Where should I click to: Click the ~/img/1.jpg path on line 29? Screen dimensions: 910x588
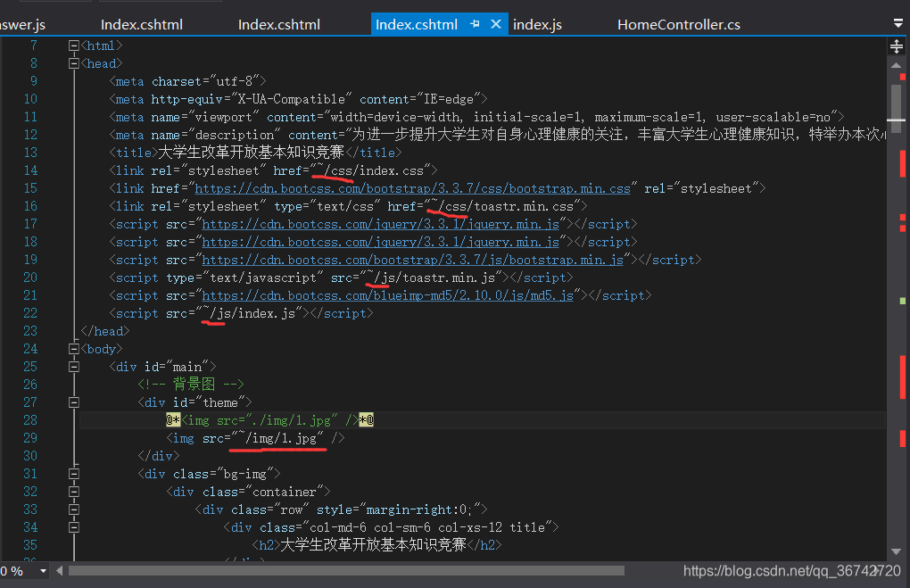click(277, 438)
